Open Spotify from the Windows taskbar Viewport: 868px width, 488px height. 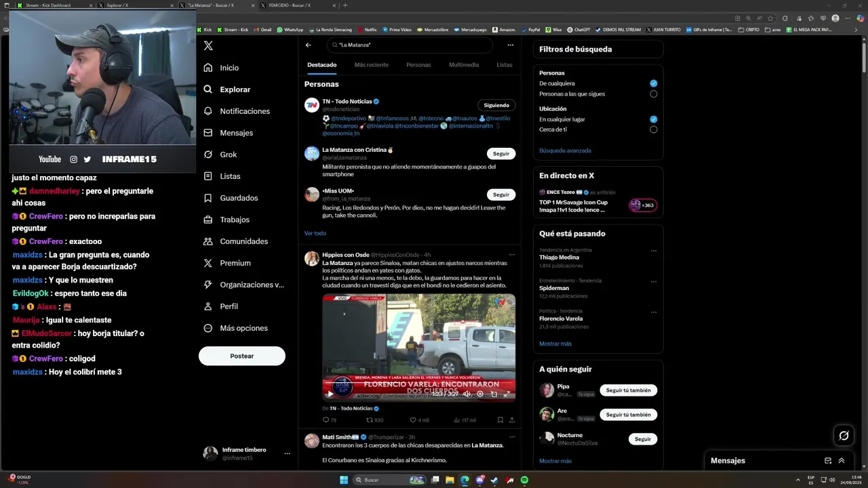(524, 480)
